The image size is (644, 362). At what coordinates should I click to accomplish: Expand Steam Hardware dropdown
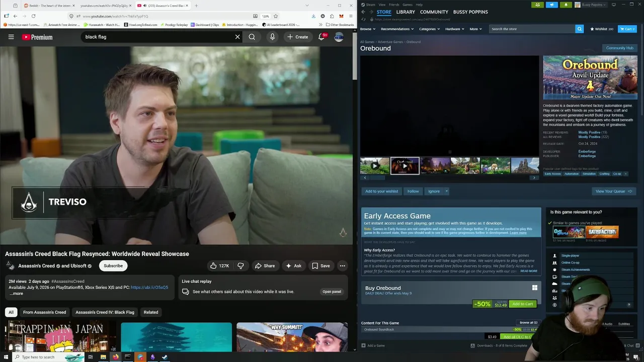454,29
